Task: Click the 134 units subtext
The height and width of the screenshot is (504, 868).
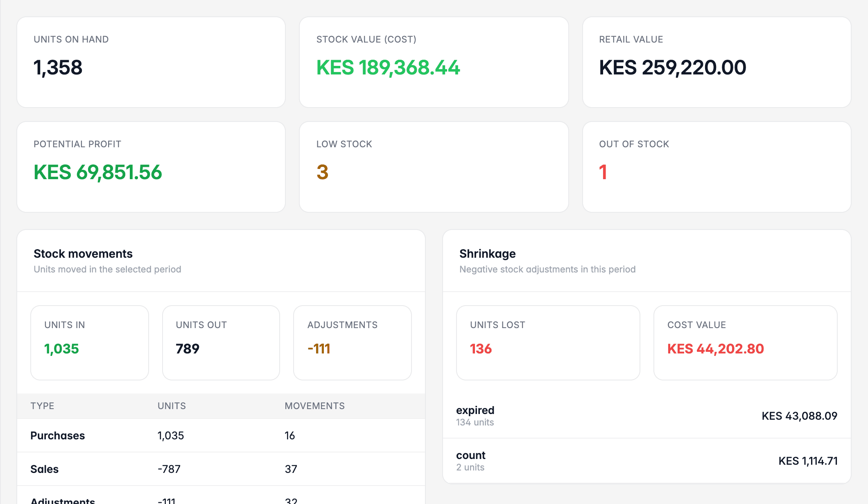Action: pyautogui.click(x=475, y=422)
